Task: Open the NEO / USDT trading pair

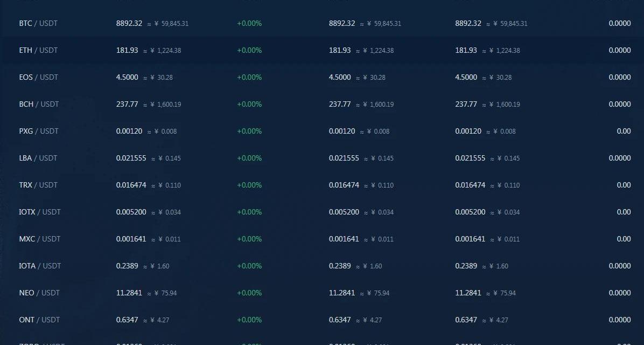Action: pos(39,293)
